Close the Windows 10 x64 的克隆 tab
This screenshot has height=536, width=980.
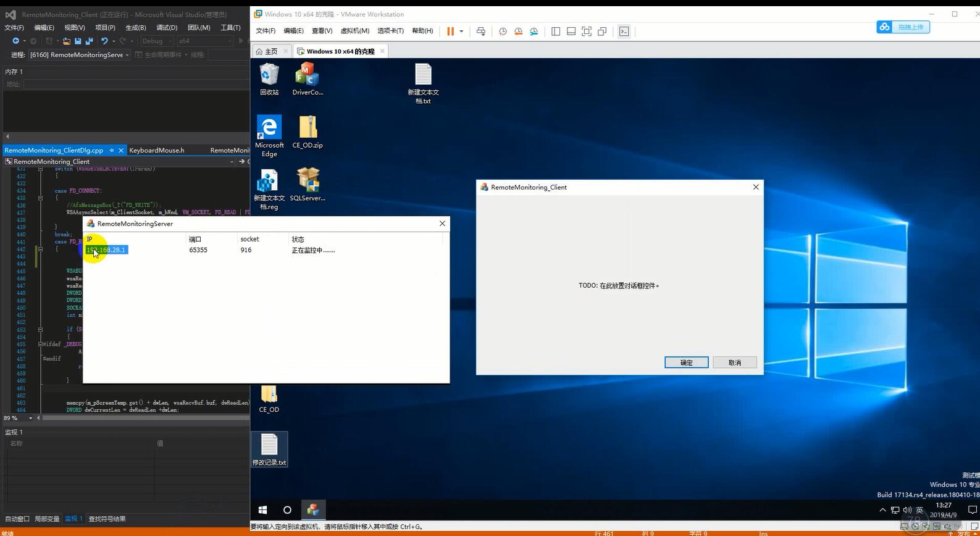pyautogui.click(x=382, y=51)
